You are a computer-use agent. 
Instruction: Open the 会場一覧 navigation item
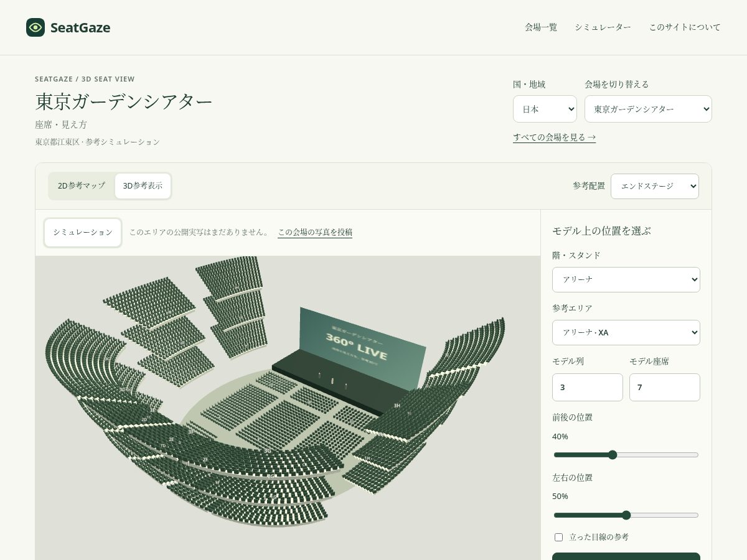click(541, 27)
